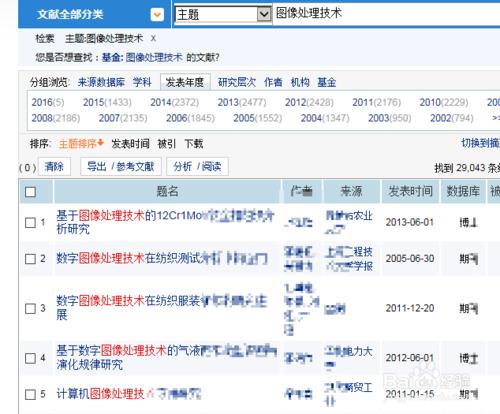The width and height of the screenshot is (500, 414).
Task: Group results by 研究层次
Action: [237, 82]
